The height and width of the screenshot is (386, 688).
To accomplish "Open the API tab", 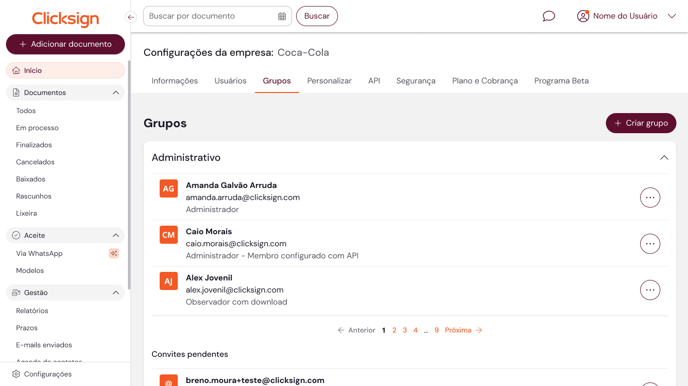I will point(374,81).
